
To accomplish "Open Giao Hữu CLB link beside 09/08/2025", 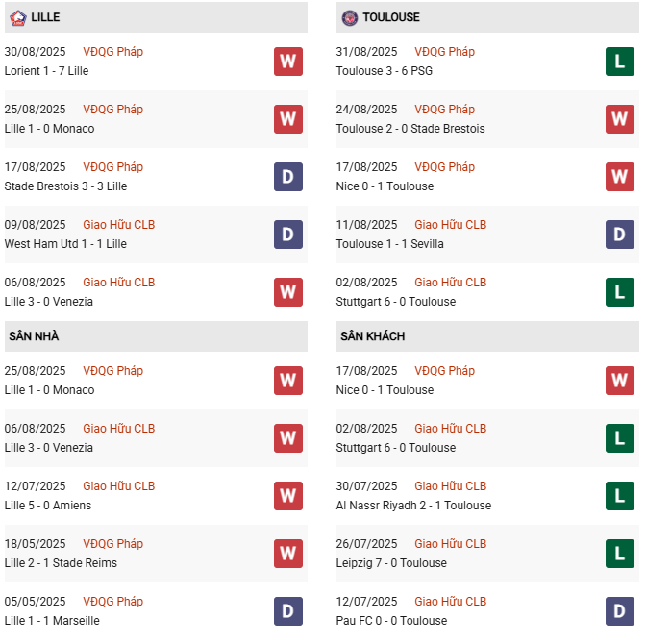I will tap(118, 225).
